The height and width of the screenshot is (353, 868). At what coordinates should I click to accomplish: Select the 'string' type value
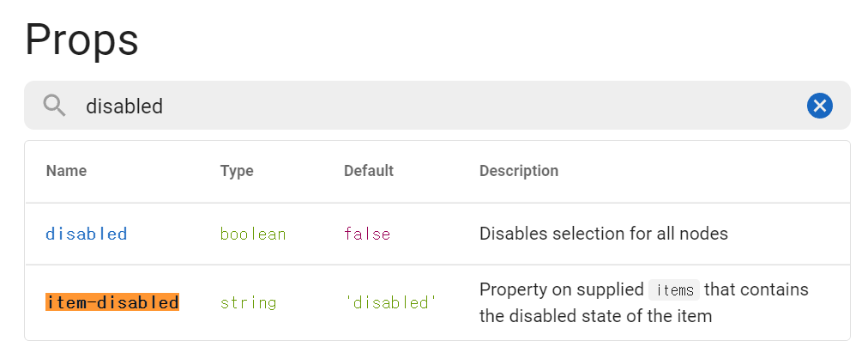[248, 302]
